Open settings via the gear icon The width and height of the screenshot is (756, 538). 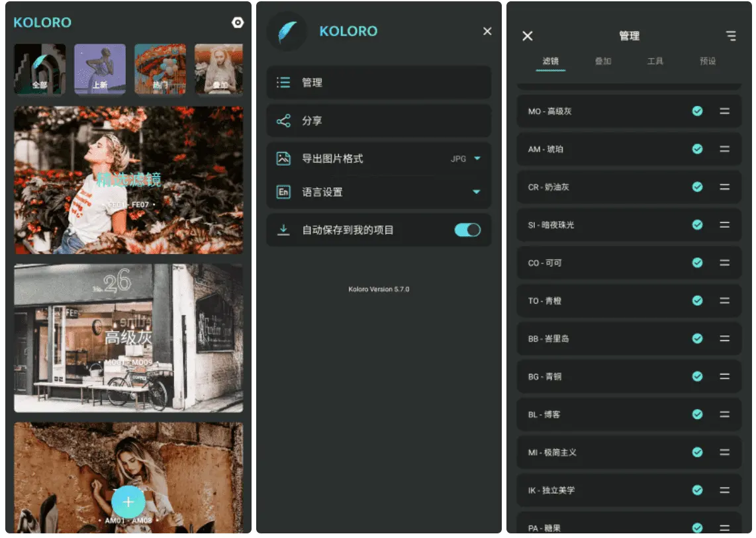tap(238, 22)
